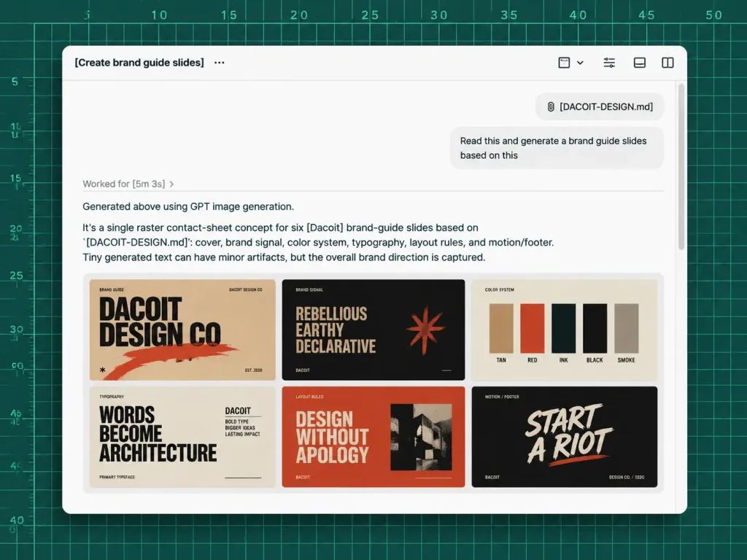Click the 'Generated above using GPT image generation' text
This screenshot has width=747, height=560.
(188, 206)
